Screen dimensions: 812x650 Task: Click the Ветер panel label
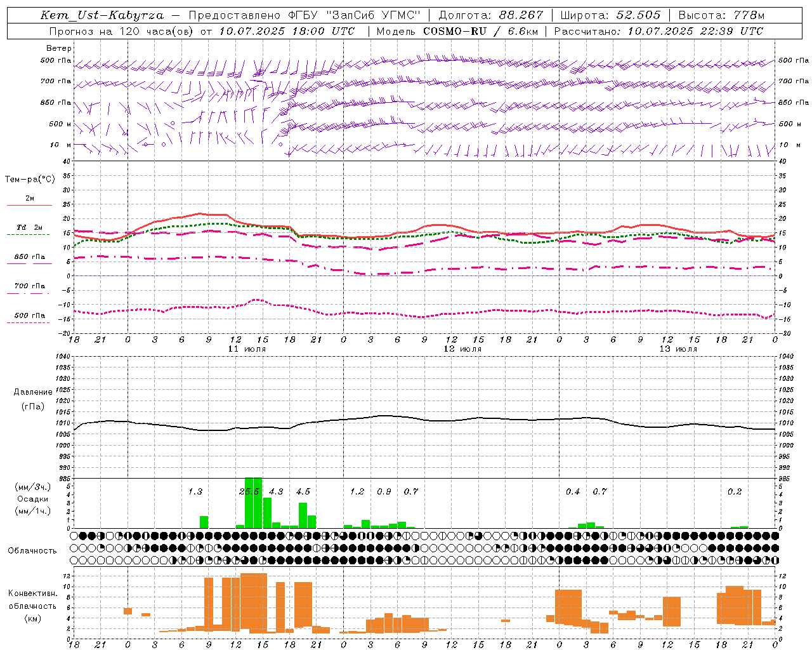tap(59, 48)
